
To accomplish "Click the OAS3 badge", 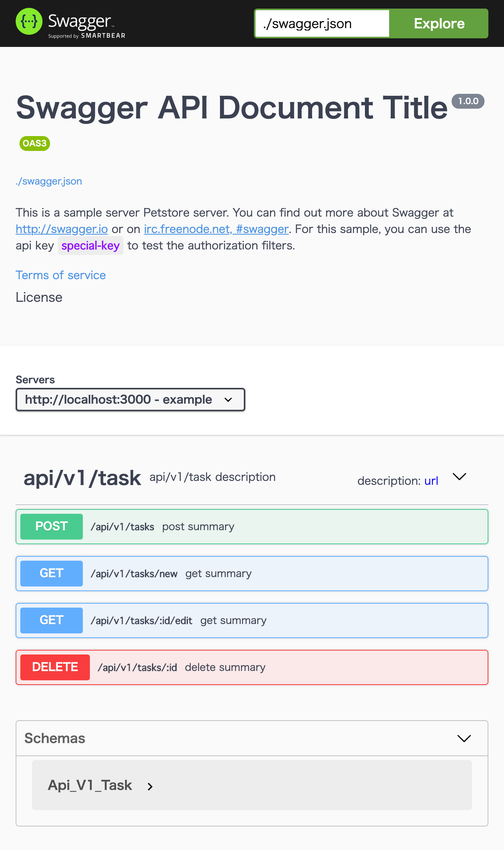I will tap(34, 143).
